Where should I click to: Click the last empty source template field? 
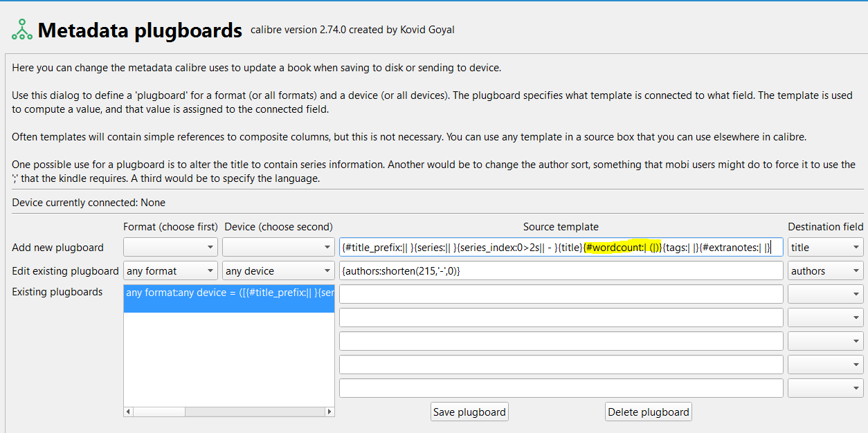click(x=561, y=388)
